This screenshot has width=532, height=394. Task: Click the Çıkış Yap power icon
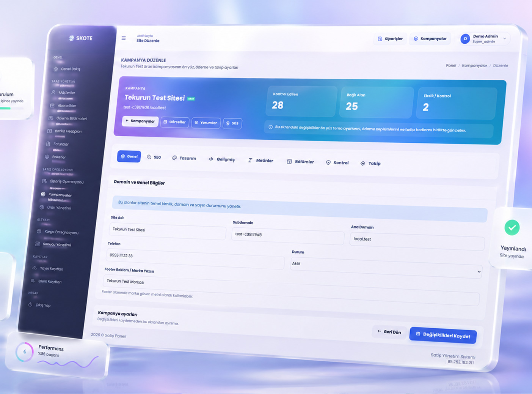30,304
